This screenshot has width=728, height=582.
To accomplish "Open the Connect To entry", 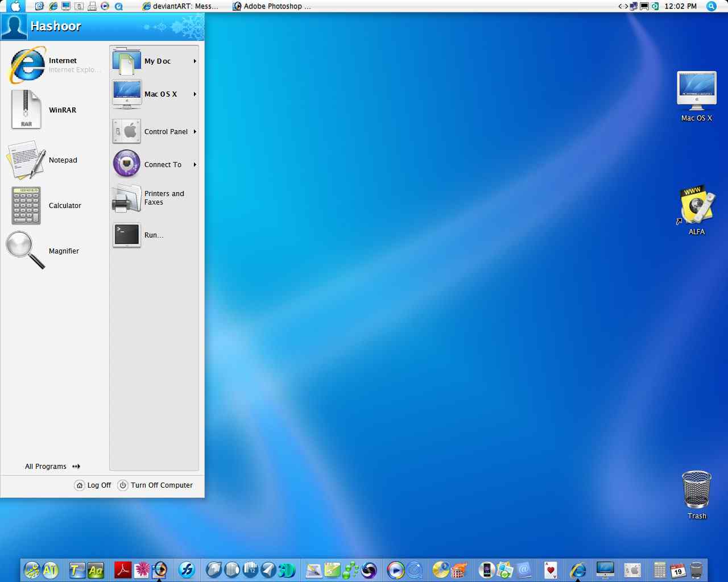I will tap(155, 164).
